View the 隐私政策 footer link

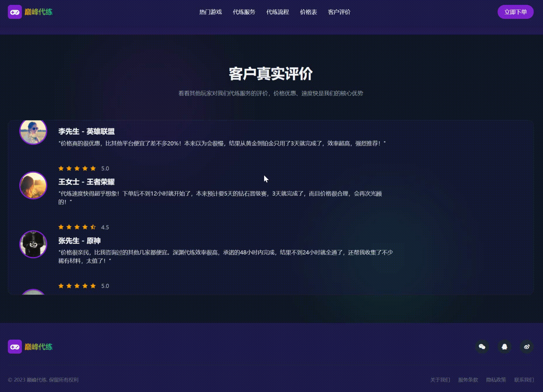(496, 380)
